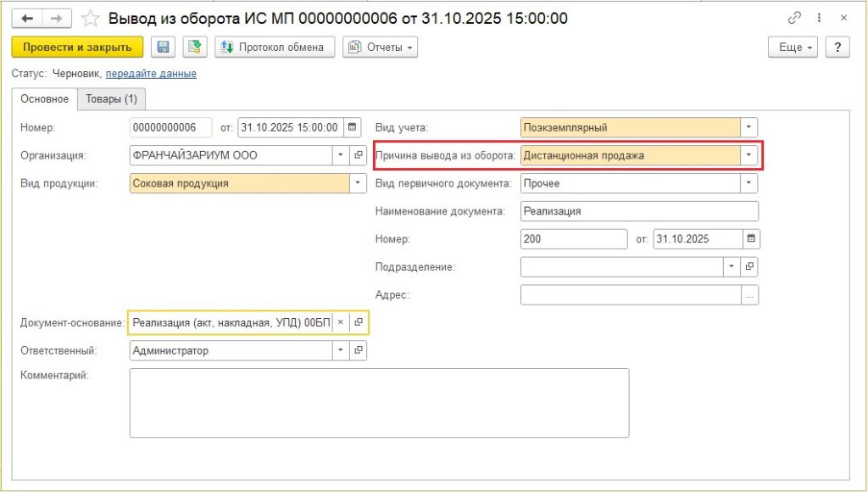Click into the Комментарий text area
Viewport: 868px width, 492px height.
379,402
